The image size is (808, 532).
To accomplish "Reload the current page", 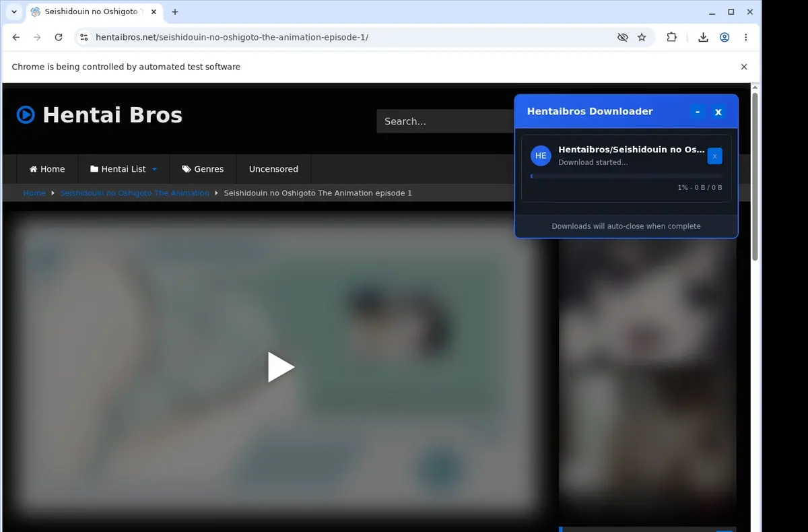I will 59,38.
